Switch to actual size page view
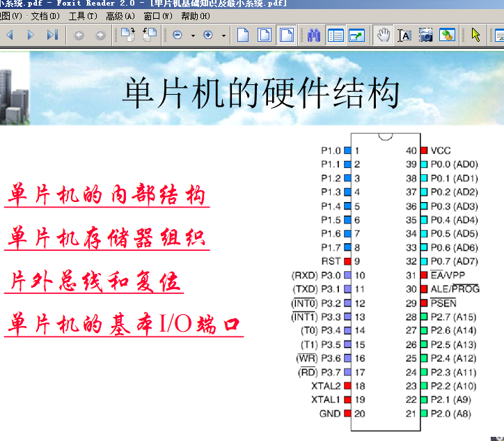 (243, 35)
